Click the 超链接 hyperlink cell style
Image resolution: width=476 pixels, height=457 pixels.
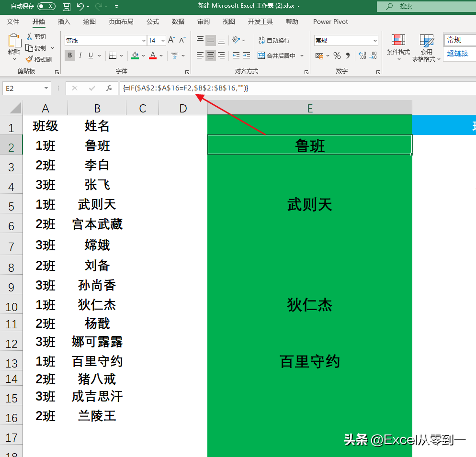click(x=457, y=53)
